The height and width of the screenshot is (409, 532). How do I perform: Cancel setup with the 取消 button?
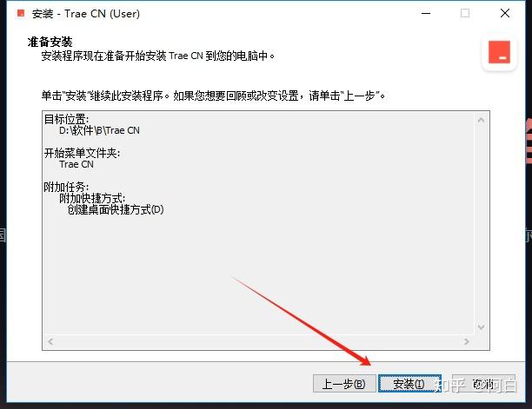click(484, 384)
